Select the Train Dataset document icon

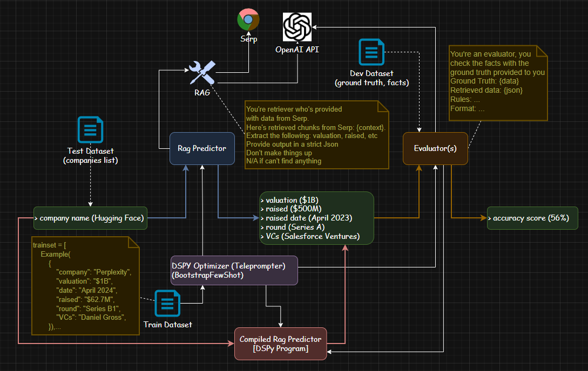pos(167,303)
